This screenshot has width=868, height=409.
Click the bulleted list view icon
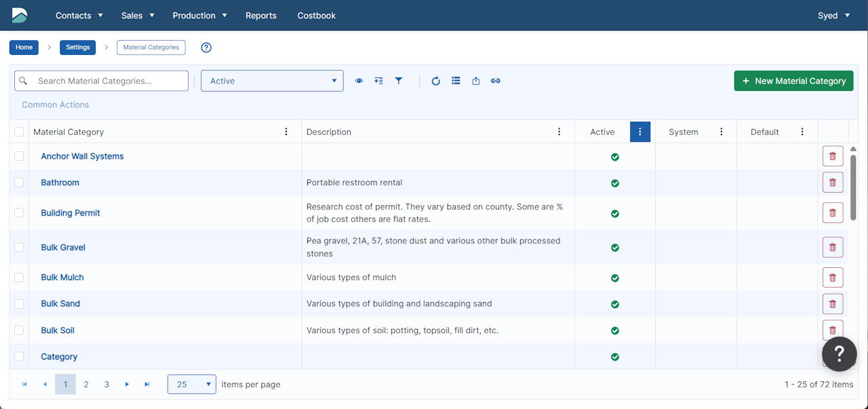456,81
